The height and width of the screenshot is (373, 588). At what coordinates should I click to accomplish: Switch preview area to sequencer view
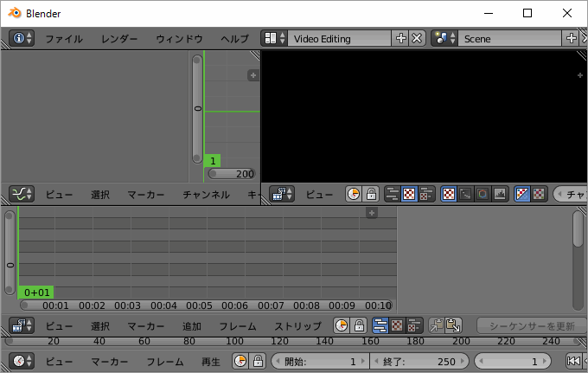pos(393,194)
